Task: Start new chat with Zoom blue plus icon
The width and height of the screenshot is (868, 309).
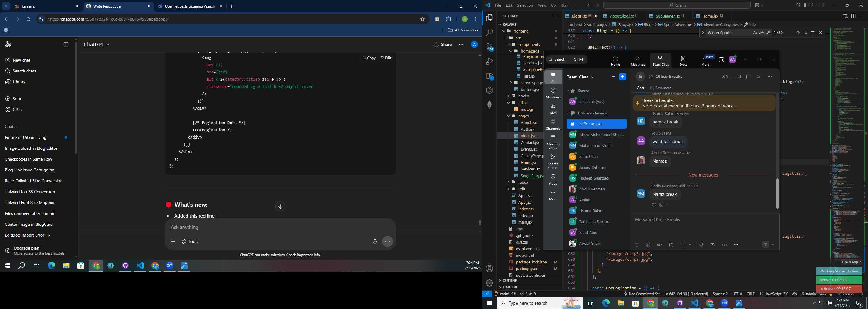Action: 623,77
